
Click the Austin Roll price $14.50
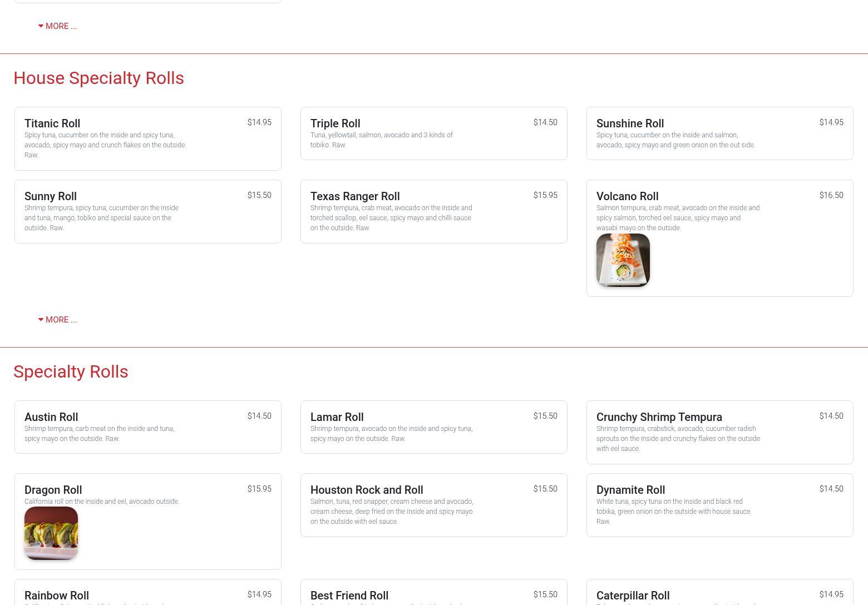tap(259, 416)
